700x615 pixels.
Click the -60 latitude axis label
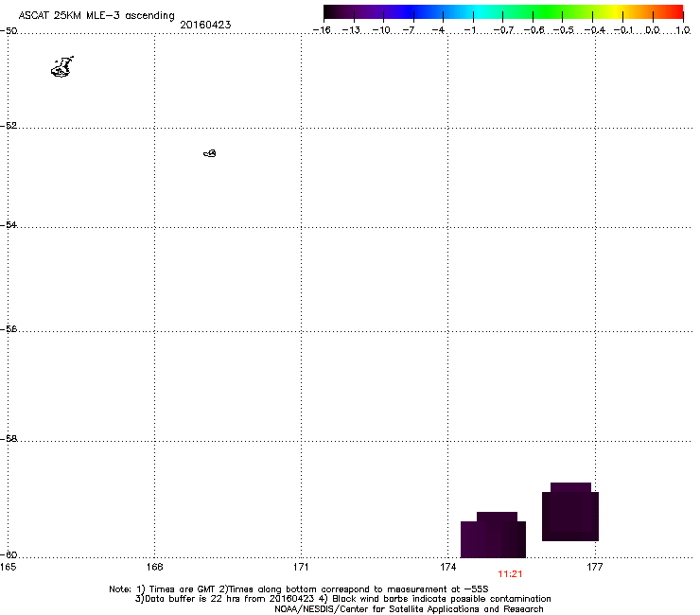click(9, 554)
